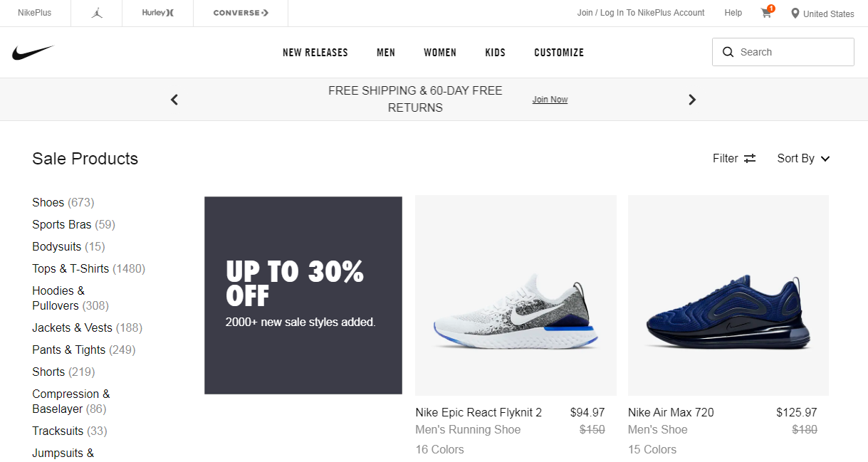Click the search magnifier icon

(728, 52)
